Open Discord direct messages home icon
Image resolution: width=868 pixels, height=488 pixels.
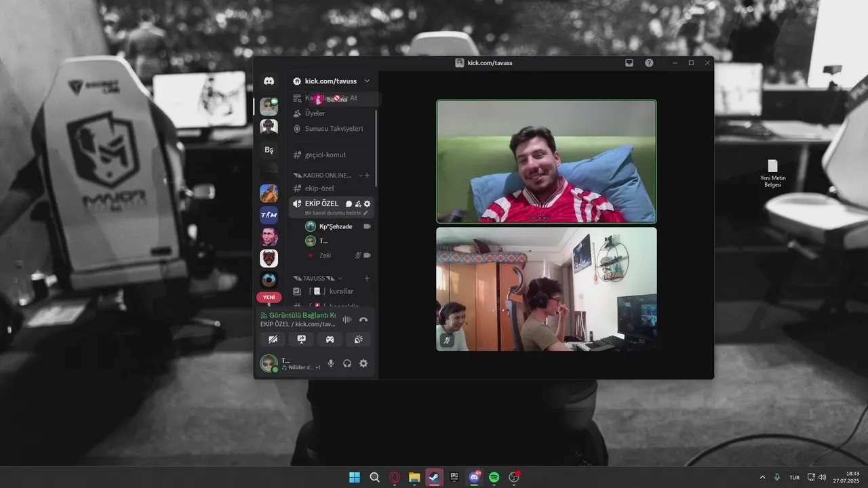point(269,81)
